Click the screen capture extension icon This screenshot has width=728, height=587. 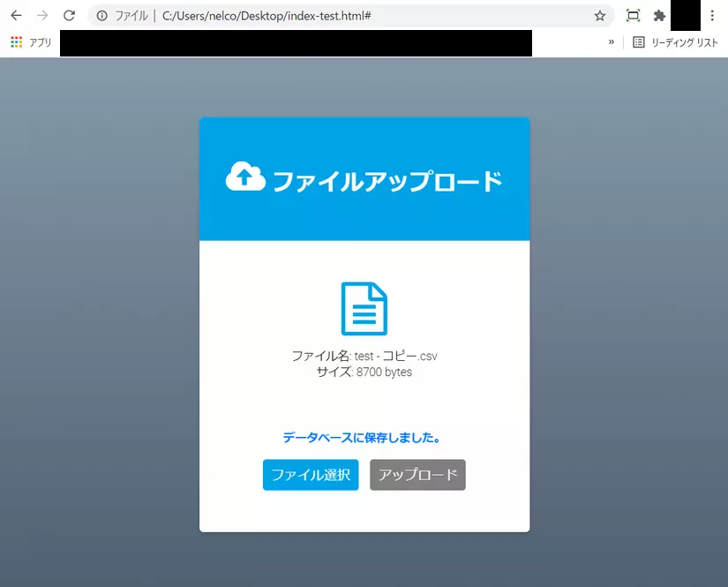tap(633, 16)
